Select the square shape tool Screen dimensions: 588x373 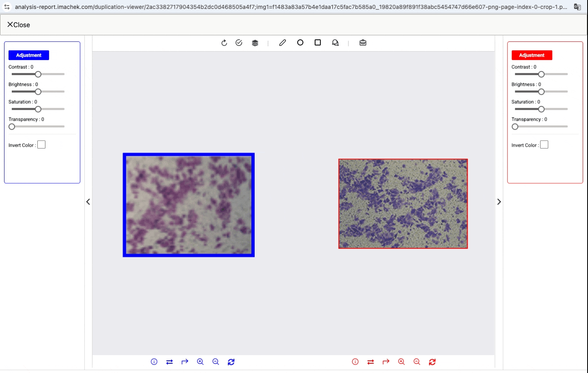point(318,42)
